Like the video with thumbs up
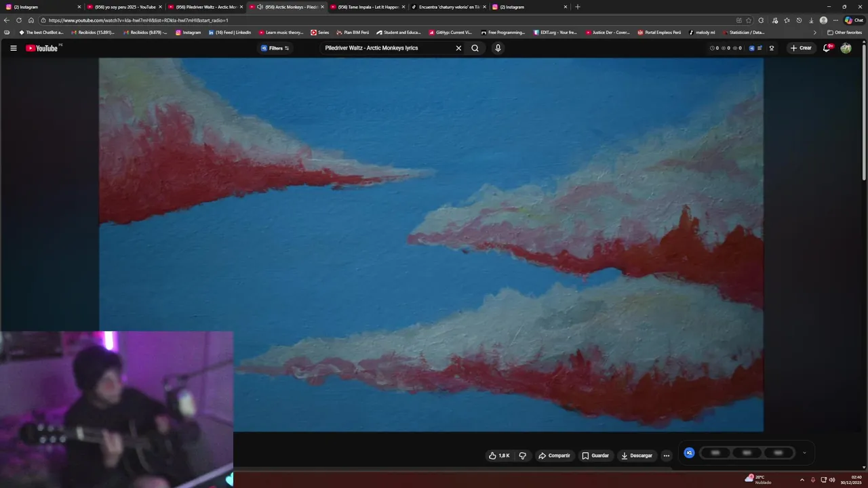 pyautogui.click(x=499, y=455)
